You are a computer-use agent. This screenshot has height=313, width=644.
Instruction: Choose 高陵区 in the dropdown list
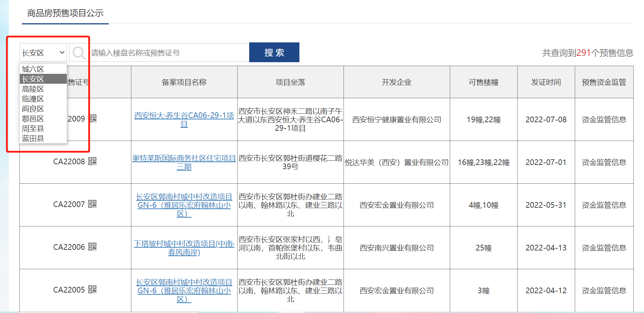pos(33,89)
